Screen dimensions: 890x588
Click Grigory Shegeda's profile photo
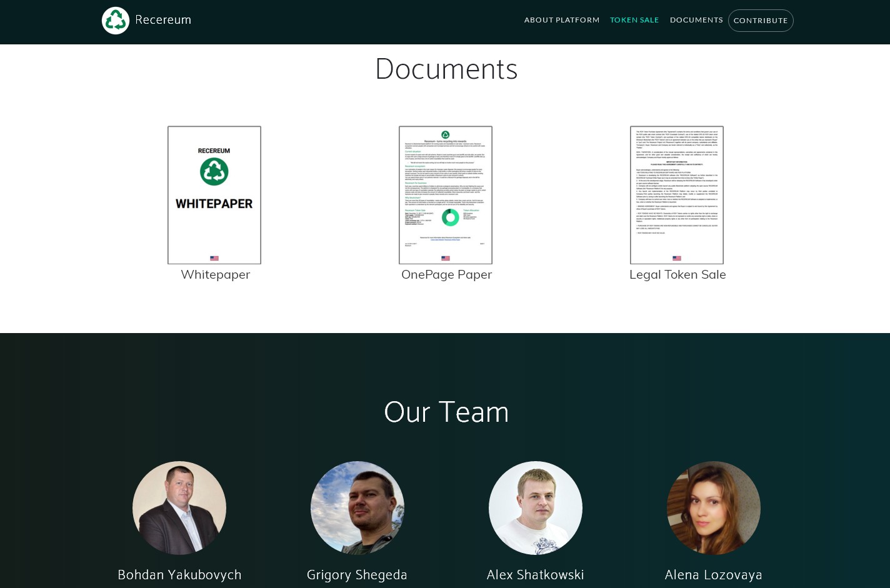tap(357, 508)
